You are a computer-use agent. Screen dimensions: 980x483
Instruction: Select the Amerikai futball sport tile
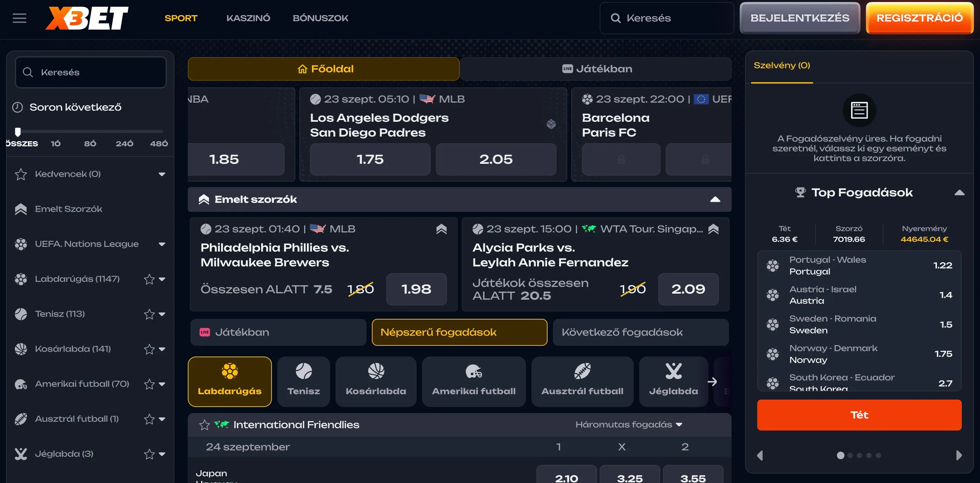(x=474, y=381)
